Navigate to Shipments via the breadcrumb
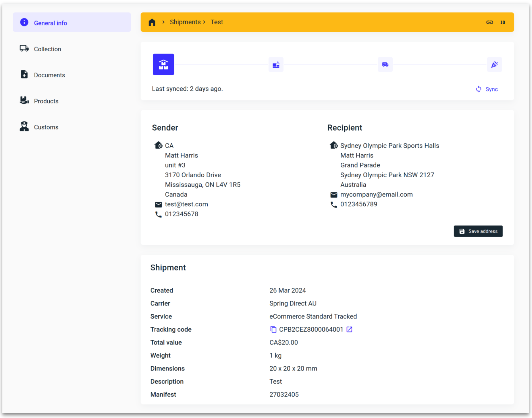The width and height of the screenshot is (532, 418). pyautogui.click(x=185, y=22)
